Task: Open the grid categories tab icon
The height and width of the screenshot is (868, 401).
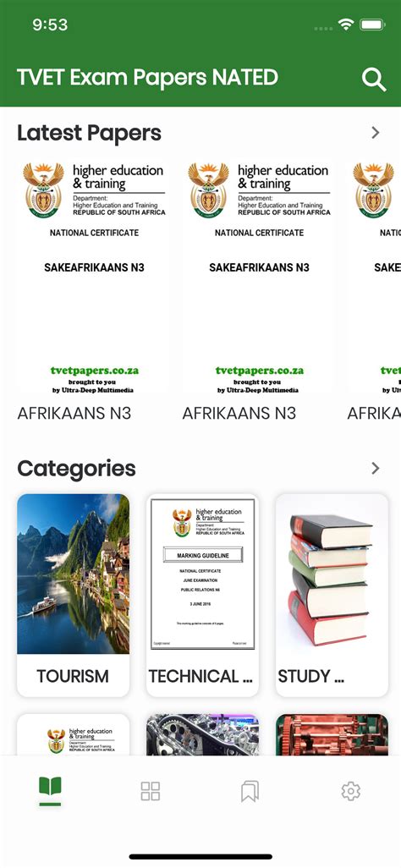Action: pos(150,791)
